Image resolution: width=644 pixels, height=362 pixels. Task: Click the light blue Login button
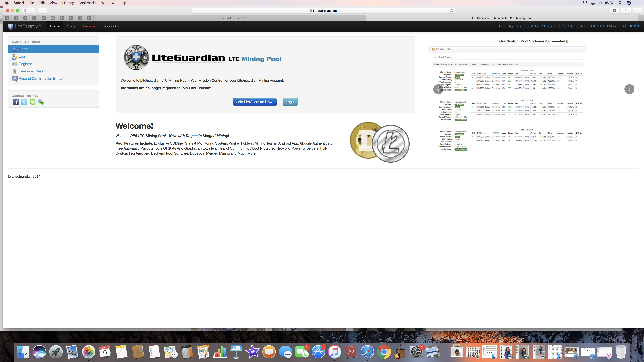[x=290, y=102]
